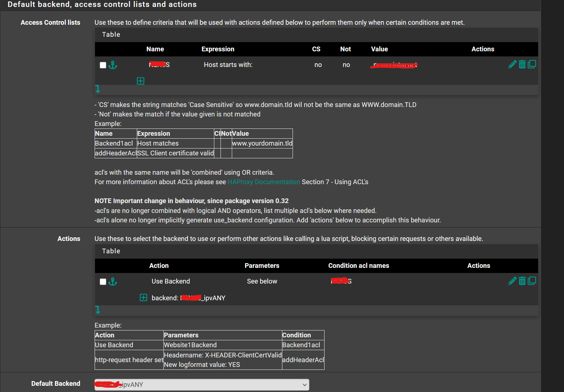Duplicate the Host starts with ACL row

[x=532, y=64]
